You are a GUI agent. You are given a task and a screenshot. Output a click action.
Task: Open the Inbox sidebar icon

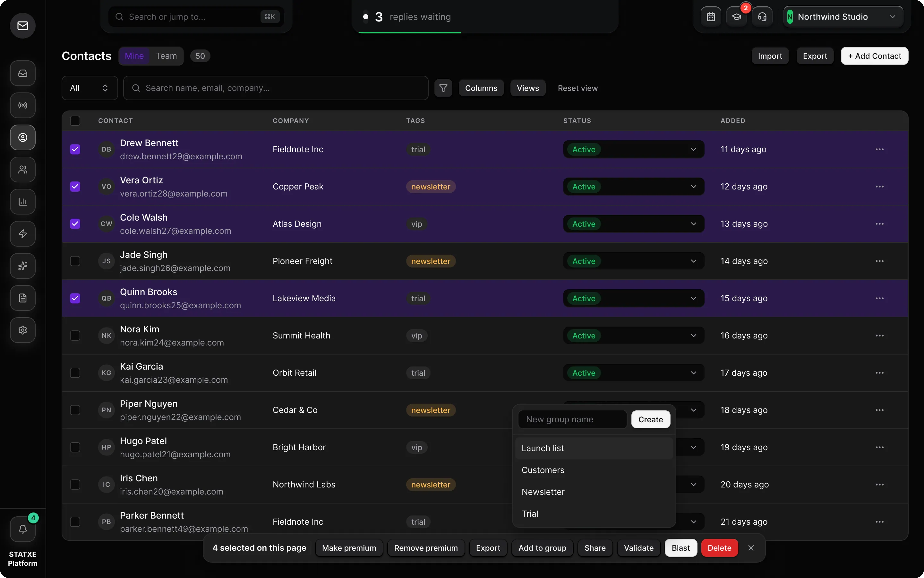click(22, 73)
